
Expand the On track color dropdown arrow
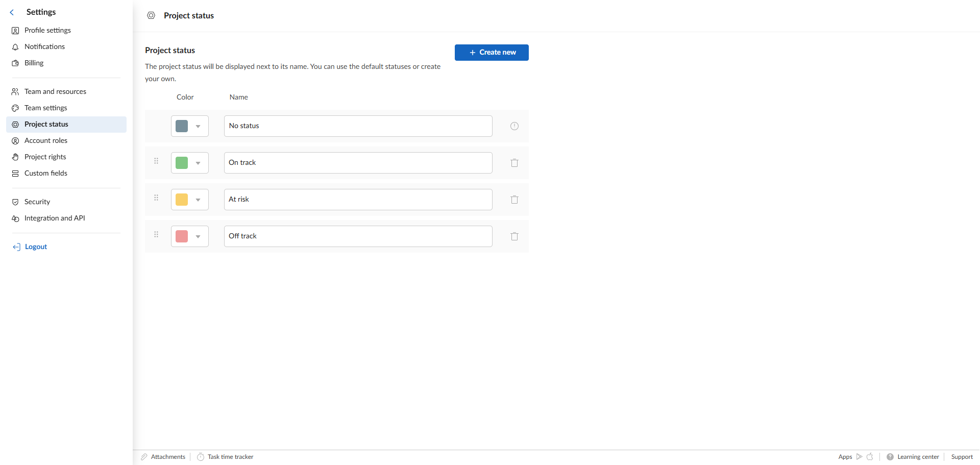pos(198,163)
